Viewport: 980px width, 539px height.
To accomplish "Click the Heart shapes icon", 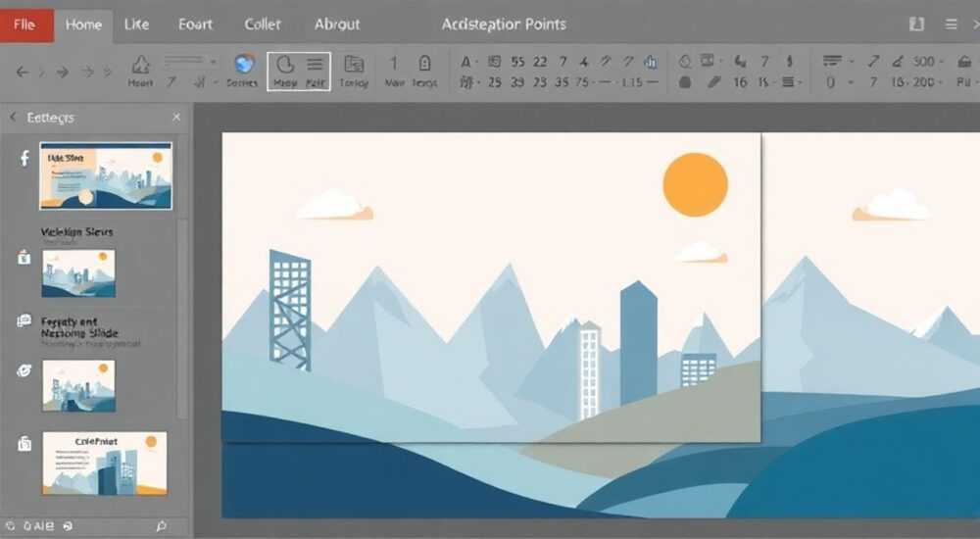I will [x=140, y=65].
